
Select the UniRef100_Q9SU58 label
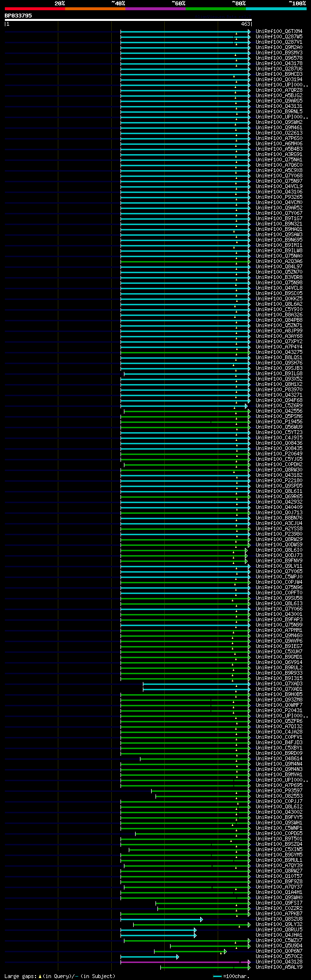[x=279, y=598]
